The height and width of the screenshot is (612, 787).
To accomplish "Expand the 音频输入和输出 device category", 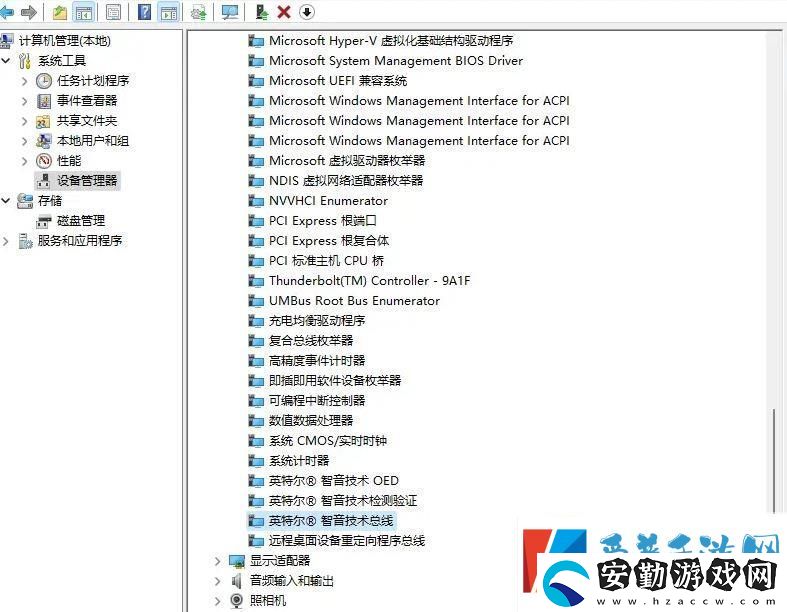I will (x=217, y=581).
